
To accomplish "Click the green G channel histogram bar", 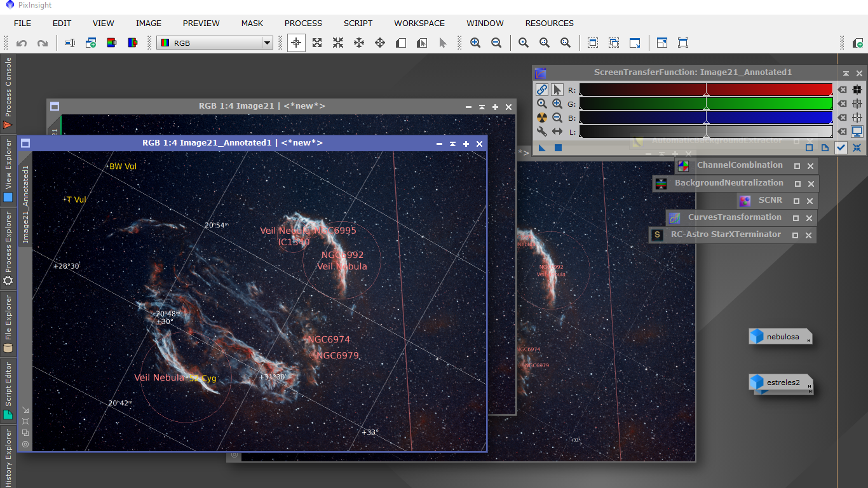I will pyautogui.click(x=705, y=104).
